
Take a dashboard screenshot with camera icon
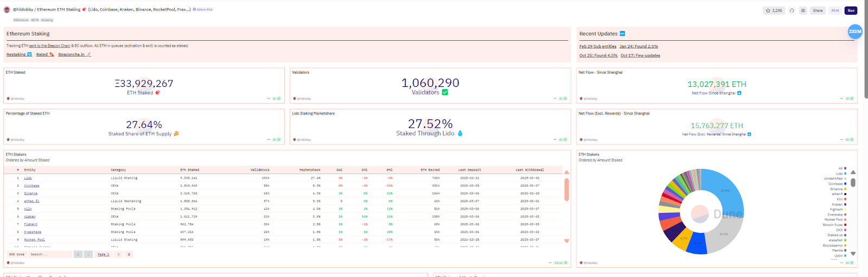coord(803,10)
